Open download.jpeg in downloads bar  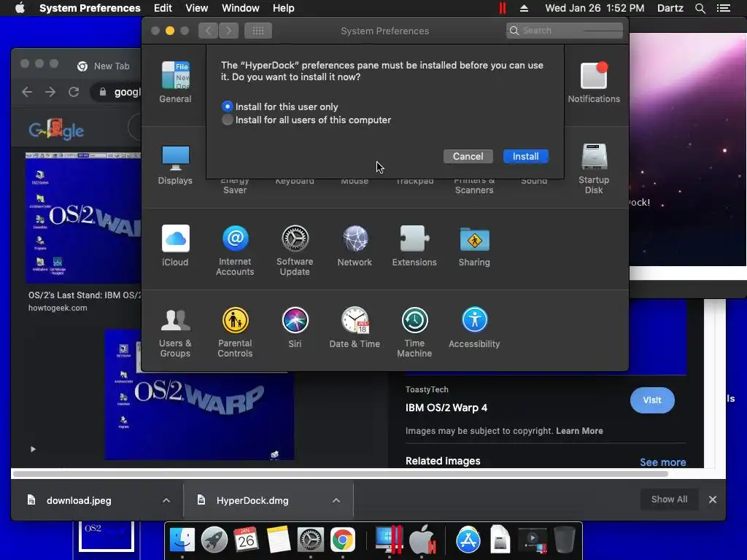tap(79, 500)
